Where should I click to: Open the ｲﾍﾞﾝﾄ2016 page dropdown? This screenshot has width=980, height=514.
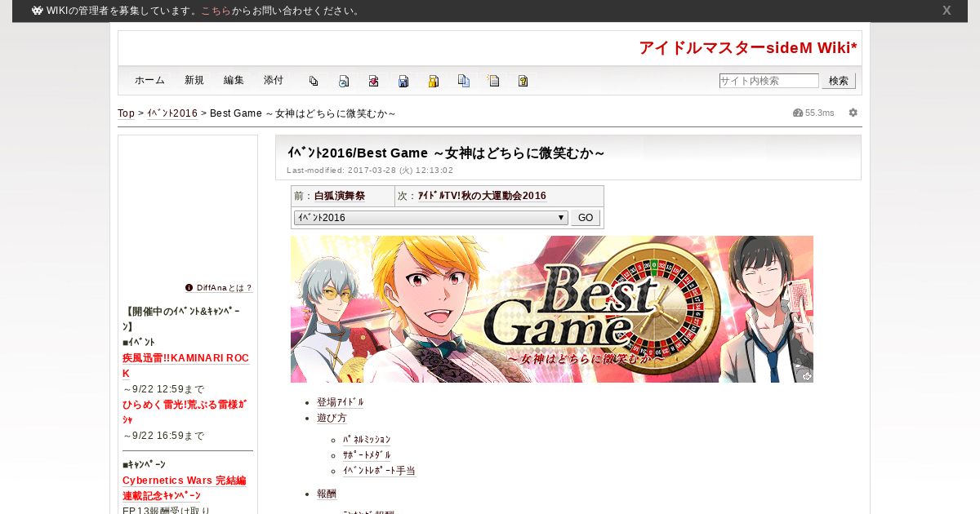click(x=430, y=218)
